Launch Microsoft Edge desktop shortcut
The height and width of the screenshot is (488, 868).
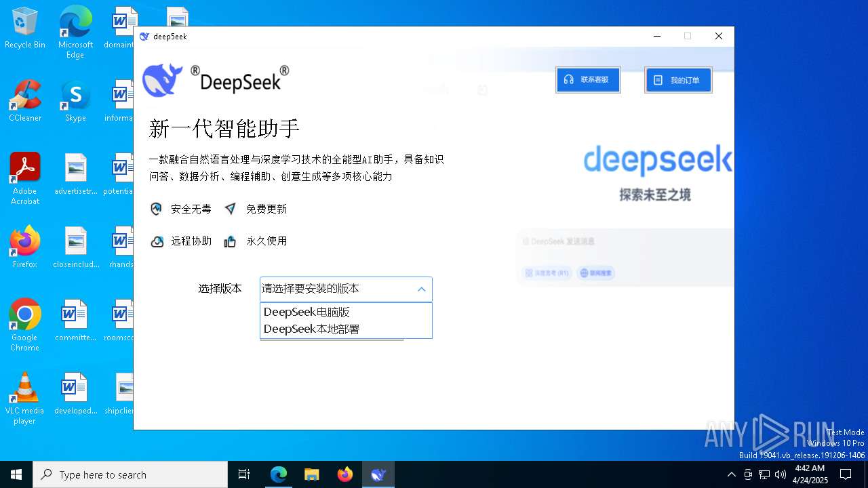(x=75, y=32)
